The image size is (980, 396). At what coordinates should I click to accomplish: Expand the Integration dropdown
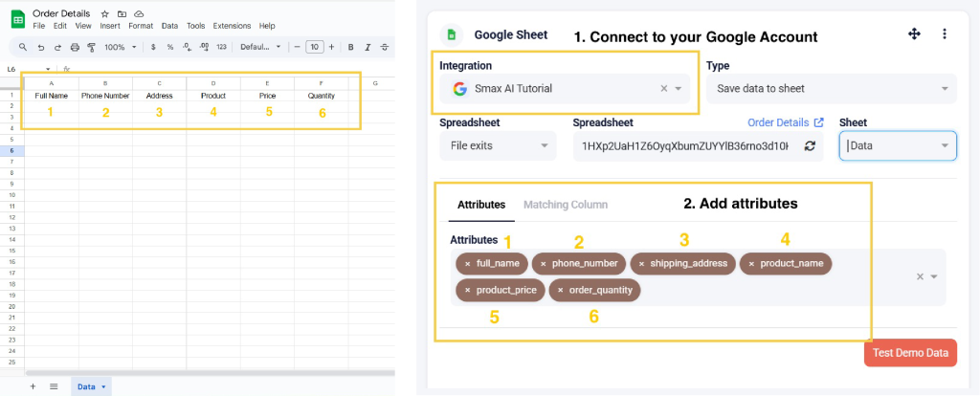(x=679, y=89)
